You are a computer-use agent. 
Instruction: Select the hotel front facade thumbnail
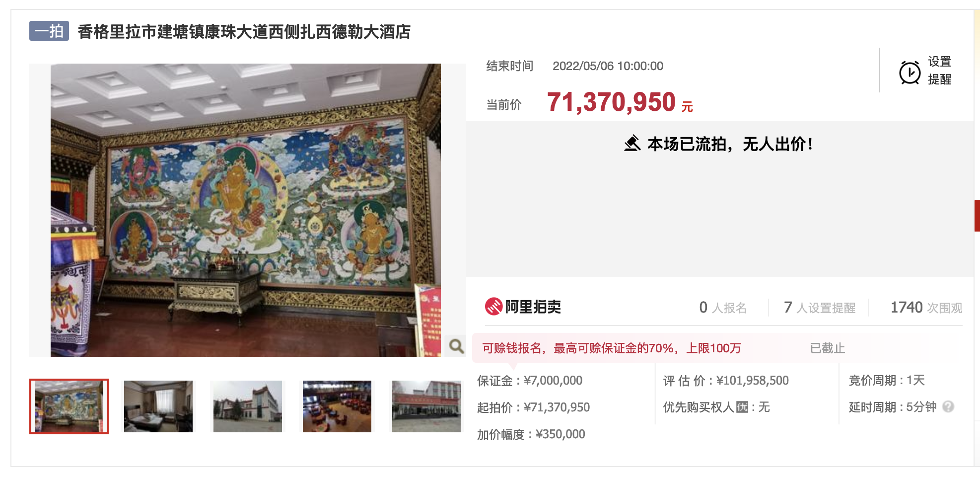click(426, 406)
